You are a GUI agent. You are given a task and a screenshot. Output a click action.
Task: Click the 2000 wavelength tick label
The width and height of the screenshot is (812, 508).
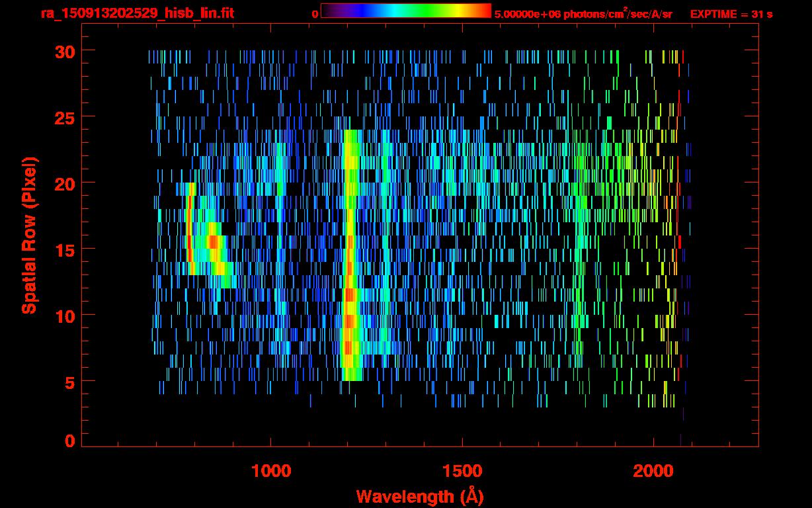653,471
